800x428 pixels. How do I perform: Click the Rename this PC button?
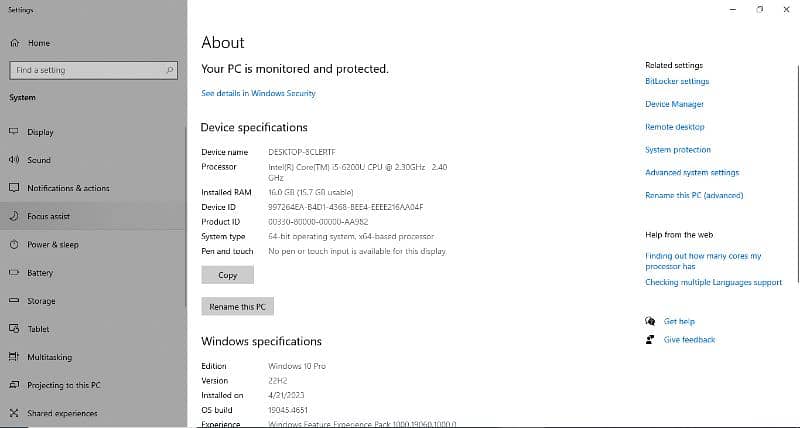(237, 307)
